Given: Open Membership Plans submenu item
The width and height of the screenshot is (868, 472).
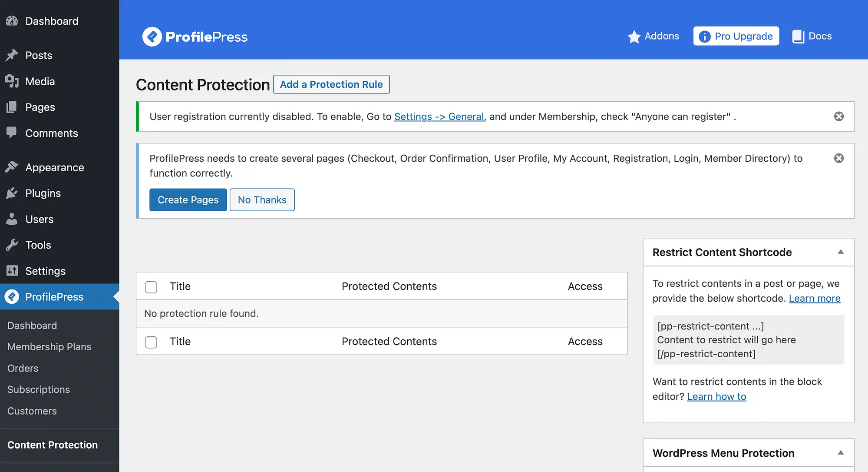Looking at the screenshot, I should pos(49,346).
